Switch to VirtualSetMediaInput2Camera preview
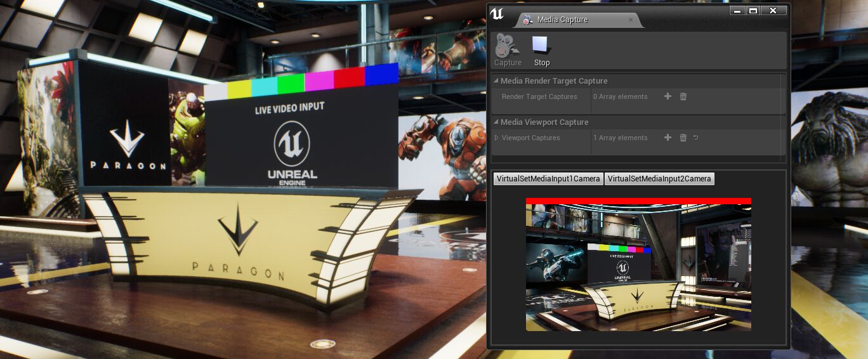This screenshot has height=359, width=868. [x=659, y=179]
